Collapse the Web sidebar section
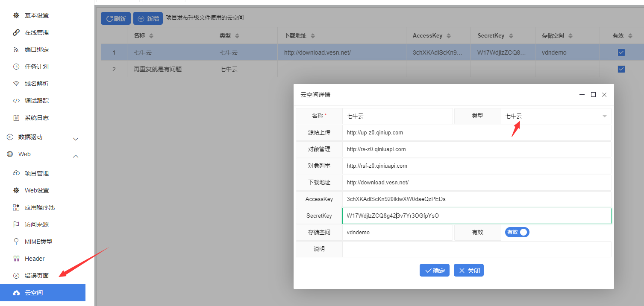The height and width of the screenshot is (306, 644). (x=76, y=155)
